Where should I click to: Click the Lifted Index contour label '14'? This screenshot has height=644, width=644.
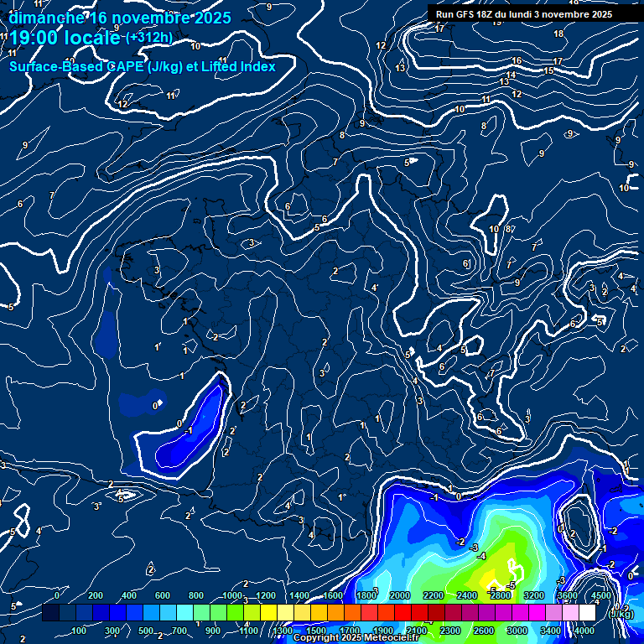[x=511, y=75]
